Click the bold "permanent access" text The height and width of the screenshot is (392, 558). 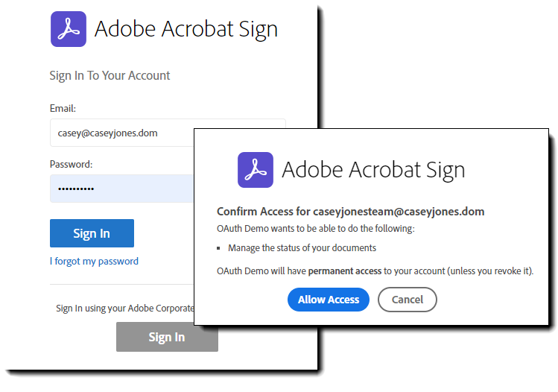pos(344,271)
